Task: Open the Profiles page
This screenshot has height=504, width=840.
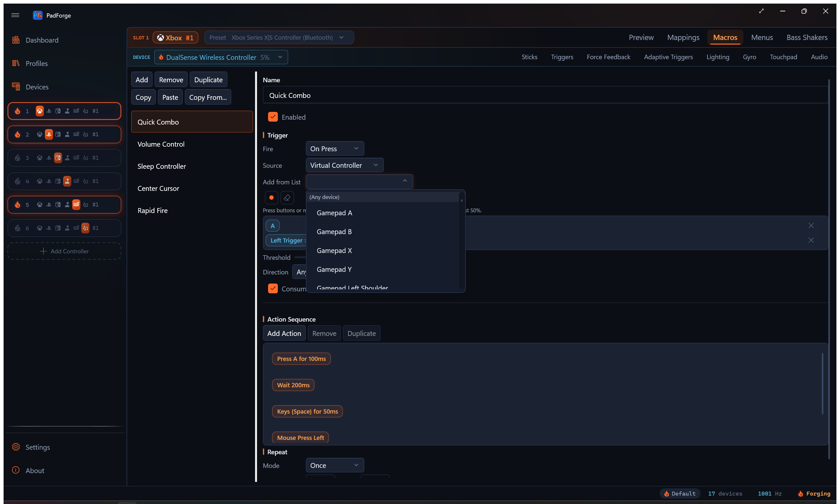Action: 30,63
